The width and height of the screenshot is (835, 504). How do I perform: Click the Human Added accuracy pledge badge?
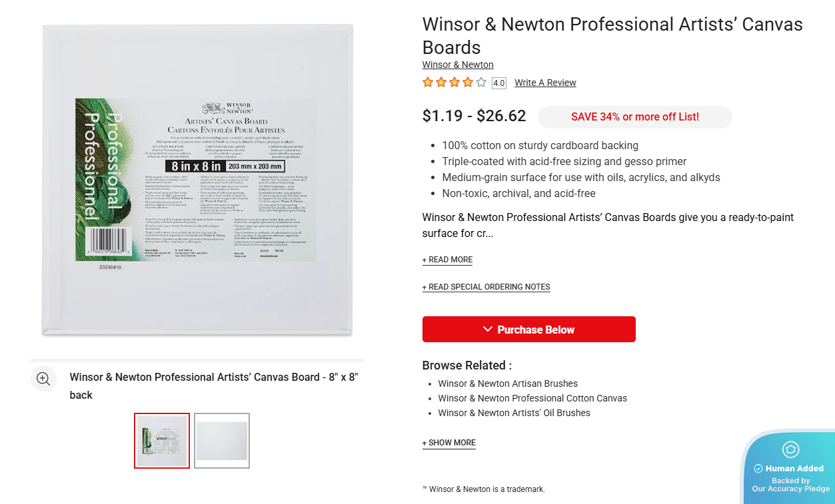point(790,469)
